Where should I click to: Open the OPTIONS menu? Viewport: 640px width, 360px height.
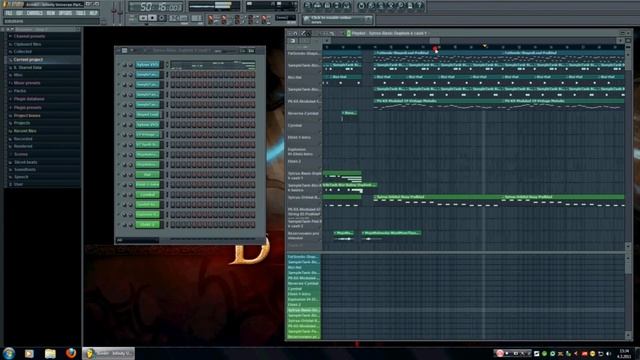click(x=65, y=13)
